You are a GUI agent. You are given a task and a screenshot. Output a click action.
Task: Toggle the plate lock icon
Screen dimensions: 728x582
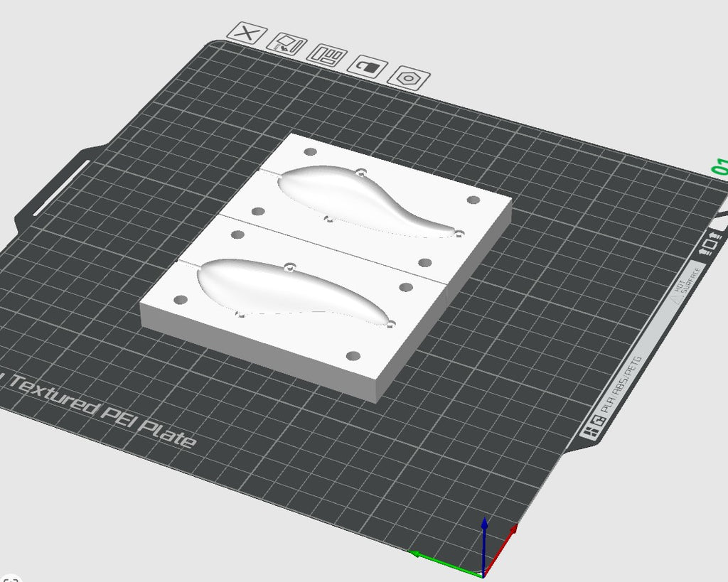pos(368,66)
